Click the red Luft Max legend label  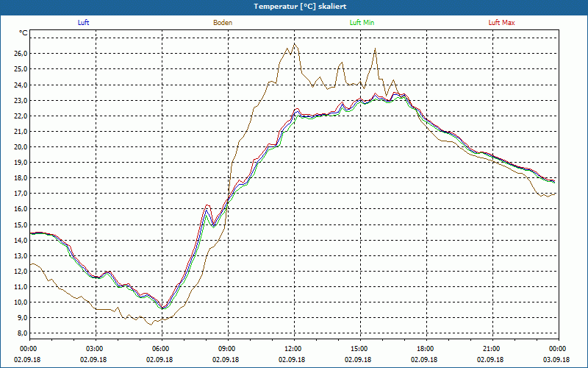click(501, 23)
